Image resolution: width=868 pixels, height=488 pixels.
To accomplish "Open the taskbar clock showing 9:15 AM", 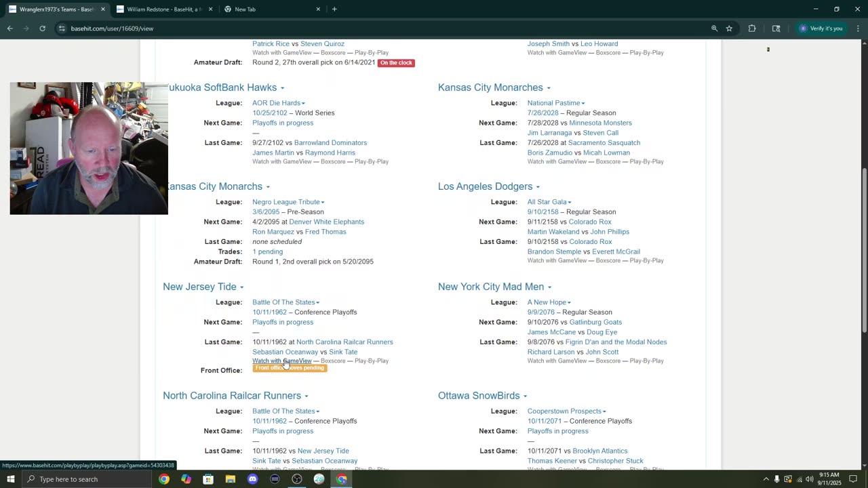I will (828, 479).
